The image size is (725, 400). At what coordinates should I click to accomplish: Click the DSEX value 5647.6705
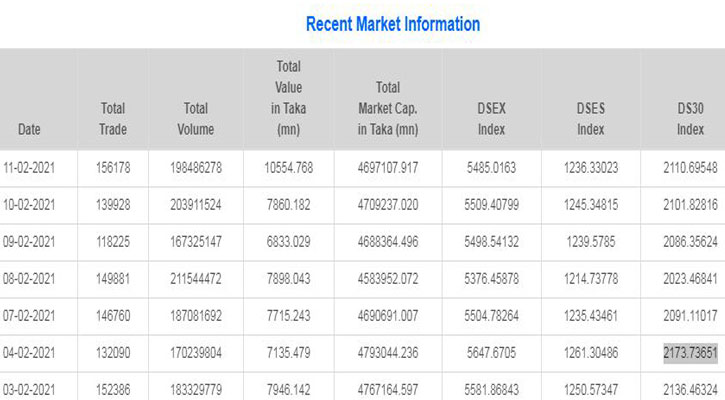coord(491,353)
